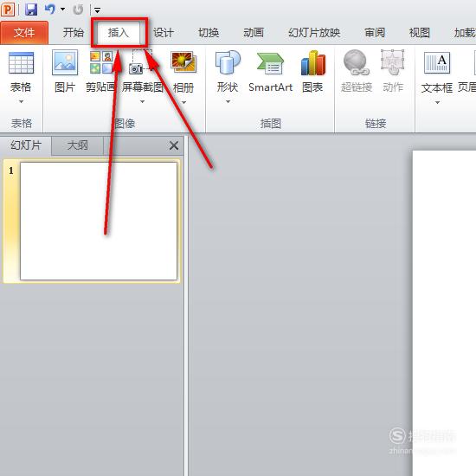Open the 动画 (Animations) tab
Viewport: 476px width, 476px height.
pos(254,33)
